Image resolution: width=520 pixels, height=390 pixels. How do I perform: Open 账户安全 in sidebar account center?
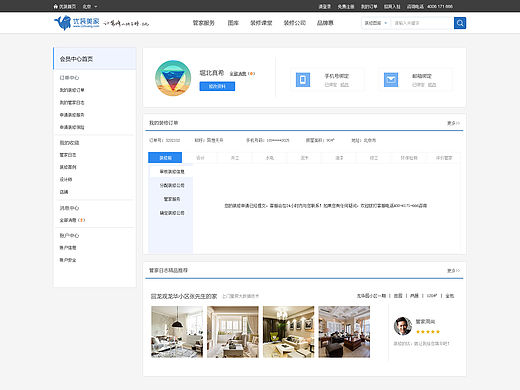click(x=68, y=260)
